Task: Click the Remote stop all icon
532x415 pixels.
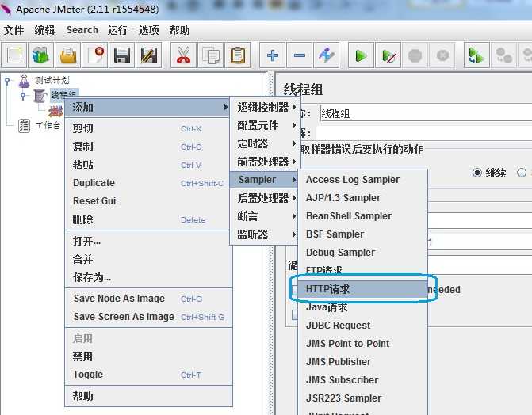Action: pos(503,55)
